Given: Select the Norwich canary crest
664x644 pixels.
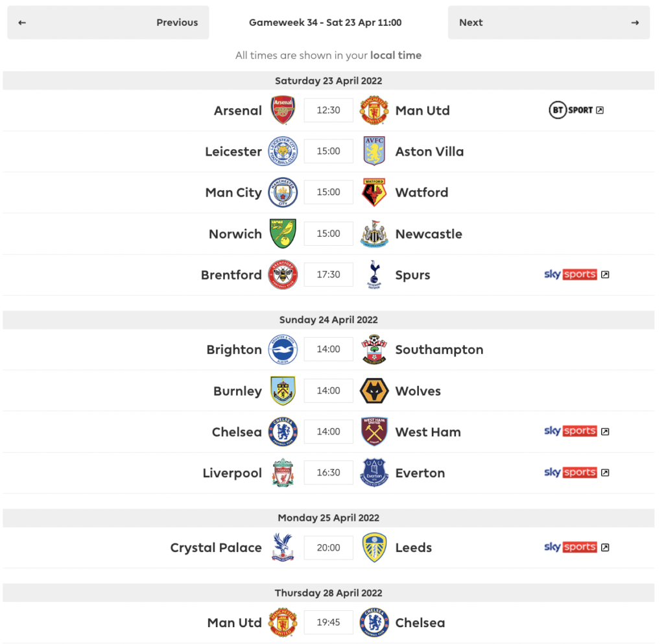Looking at the screenshot, I should (283, 233).
